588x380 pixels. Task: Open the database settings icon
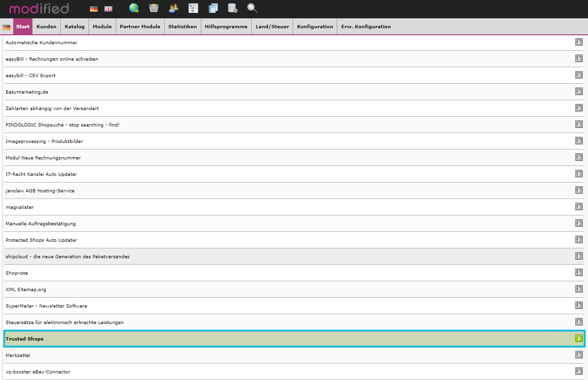pyautogui.click(x=232, y=8)
